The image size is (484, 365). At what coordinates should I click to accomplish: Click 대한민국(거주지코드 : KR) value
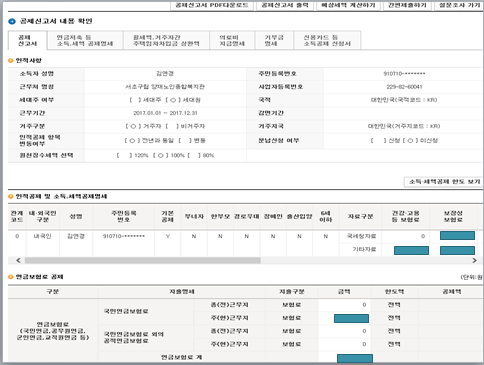tap(404, 126)
